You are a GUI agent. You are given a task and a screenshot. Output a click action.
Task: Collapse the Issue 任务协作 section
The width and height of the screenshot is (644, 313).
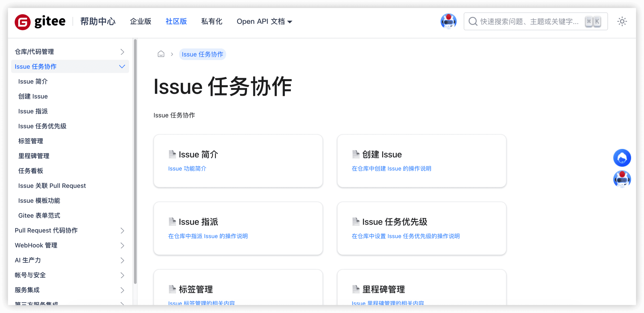tap(122, 66)
